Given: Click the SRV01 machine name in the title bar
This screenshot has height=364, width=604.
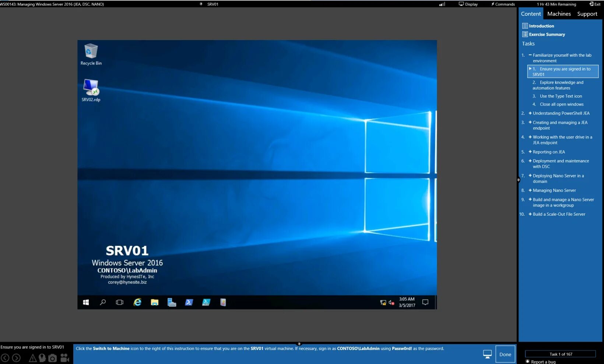Looking at the screenshot, I should pos(213,4).
